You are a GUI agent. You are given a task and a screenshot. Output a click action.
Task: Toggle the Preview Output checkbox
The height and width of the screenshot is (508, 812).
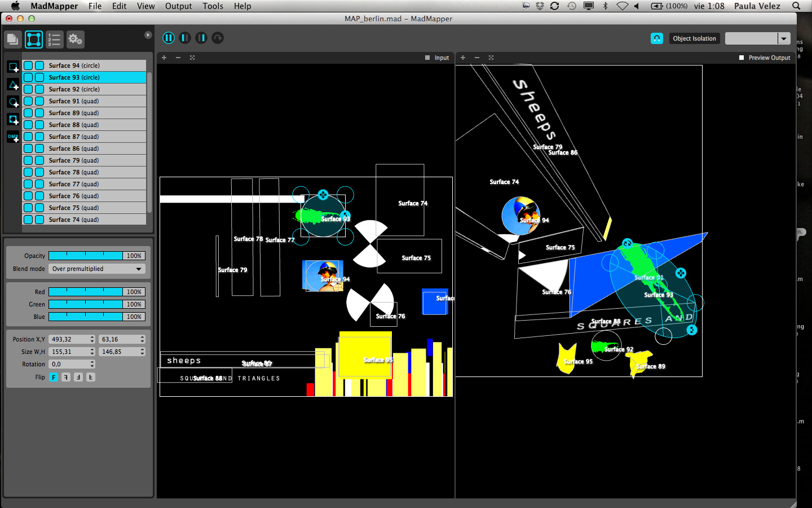742,58
